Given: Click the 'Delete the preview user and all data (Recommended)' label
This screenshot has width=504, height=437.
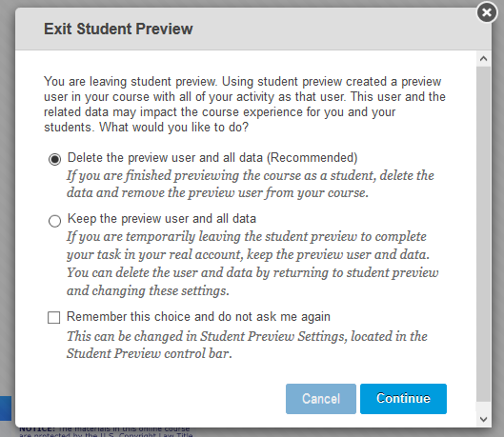Looking at the screenshot, I should point(212,158).
